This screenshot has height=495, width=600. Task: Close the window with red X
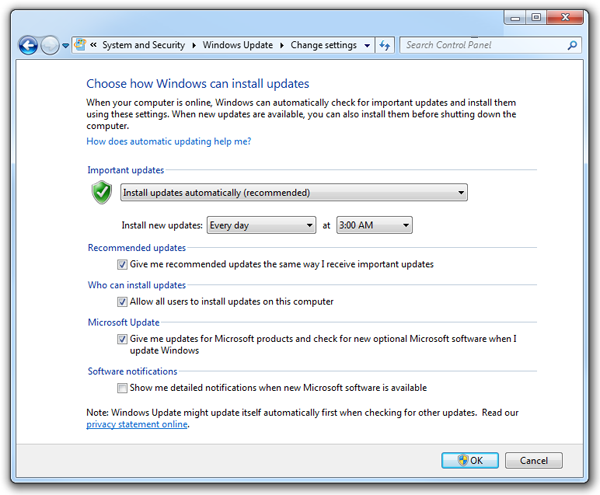click(x=565, y=18)
